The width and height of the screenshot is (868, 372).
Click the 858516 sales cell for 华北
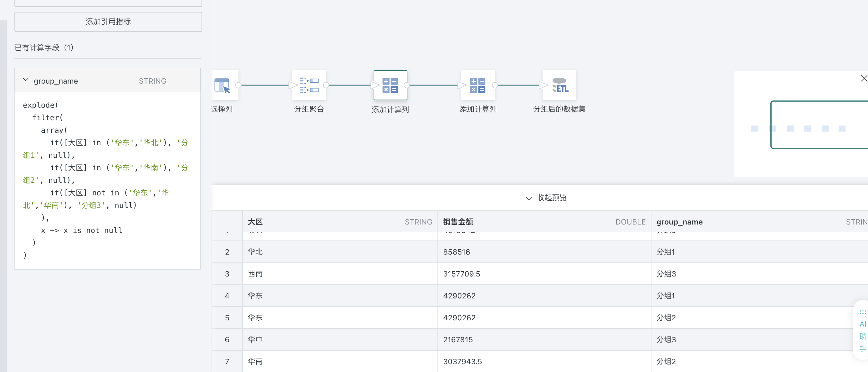coord(456,252)
